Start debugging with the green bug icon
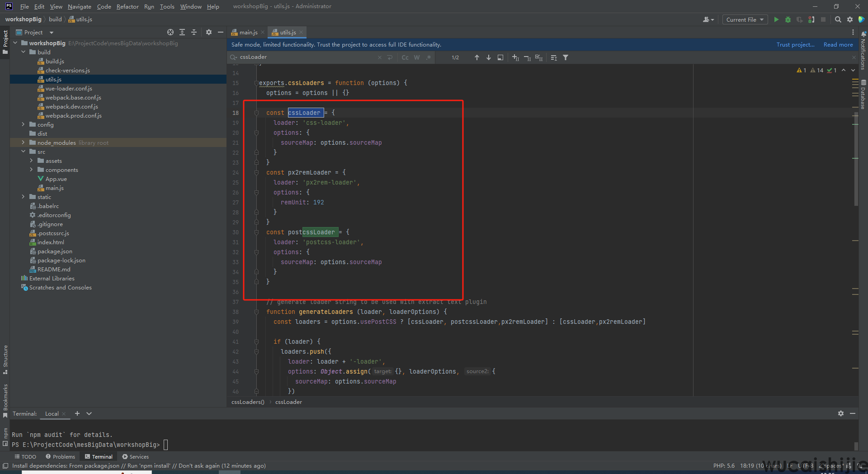The height and width of the screenshot is (474, 868). point(788,19)
